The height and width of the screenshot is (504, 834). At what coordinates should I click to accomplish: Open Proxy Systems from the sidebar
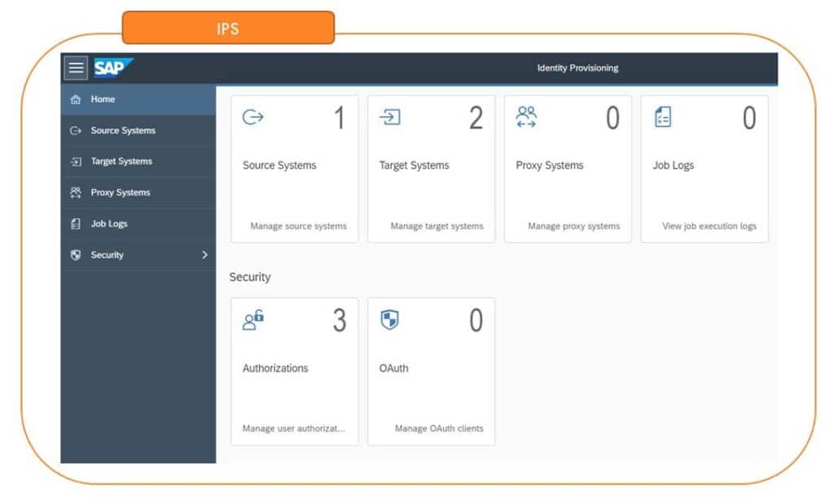coord(138,192)
